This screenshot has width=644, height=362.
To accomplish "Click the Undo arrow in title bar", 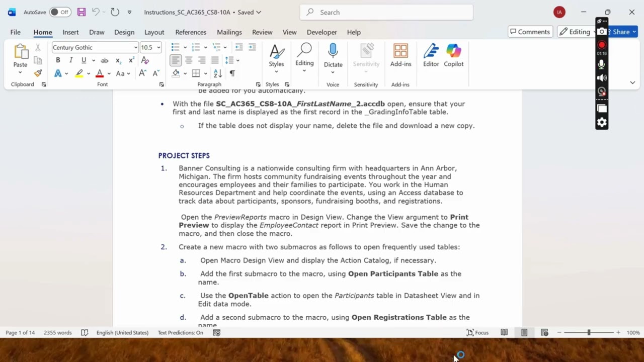I will point(95,12).
